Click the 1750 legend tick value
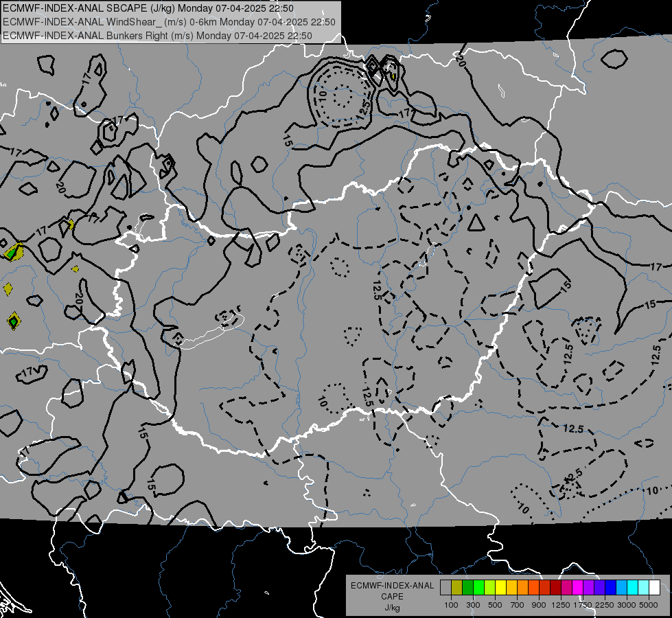The width and height of the screenshot is (672, 618). (583, 605)
